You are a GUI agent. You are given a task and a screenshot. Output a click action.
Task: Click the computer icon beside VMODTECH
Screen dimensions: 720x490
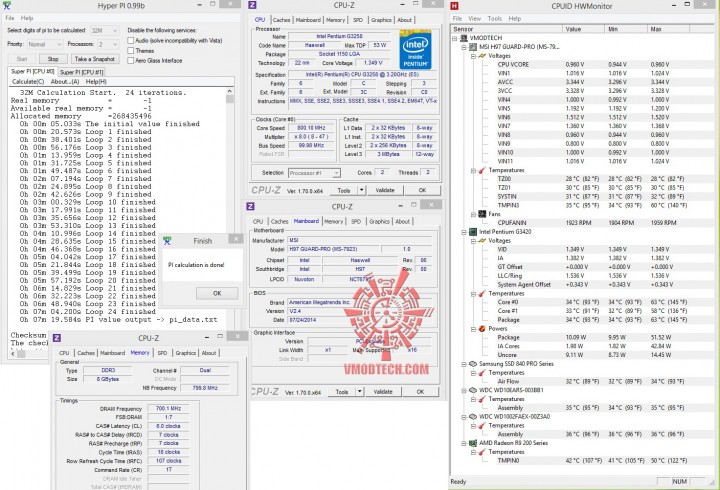click(464, 38)
